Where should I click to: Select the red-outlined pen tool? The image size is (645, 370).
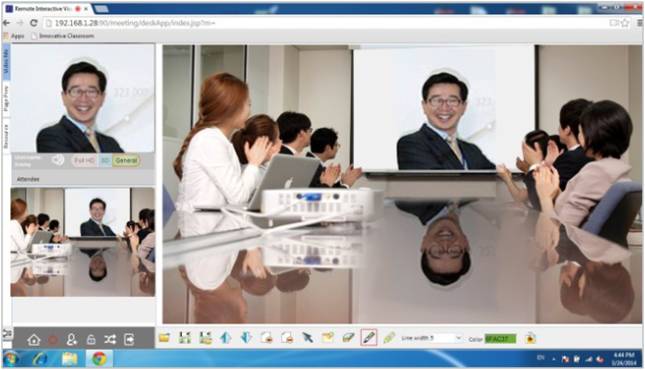coord(369,338)
